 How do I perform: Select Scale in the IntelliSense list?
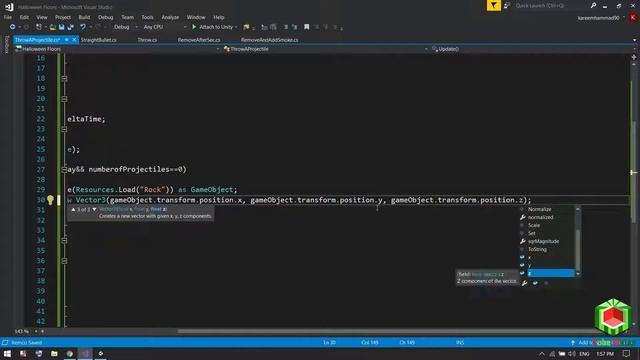point(547,225)
